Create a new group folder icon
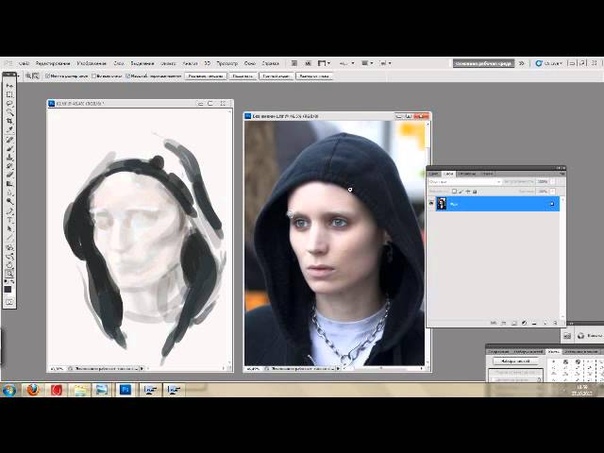Viewport: 604px width, 453px height. coord(535,323)
